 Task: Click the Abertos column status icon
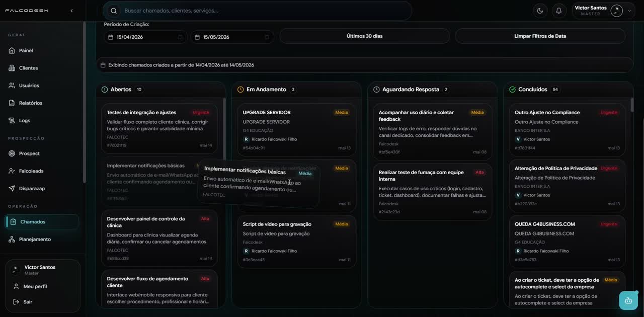pyautogui.click(x=105, y=90)
